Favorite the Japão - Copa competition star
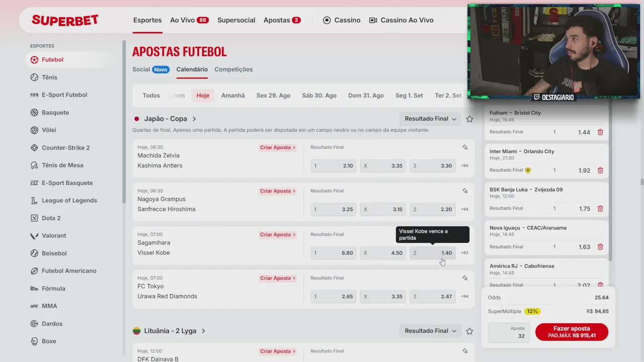 (469, 119)
